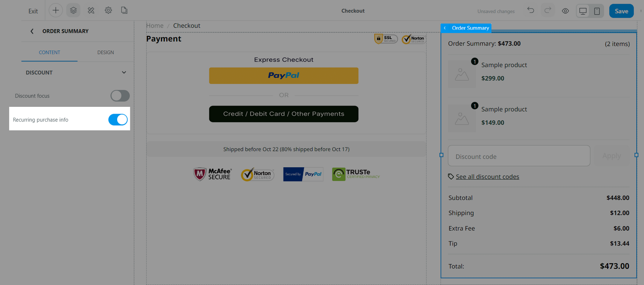The height and width of the screenshot is (285, 644).
Task: Open the Layers panel icon
Action: (x=73, y=10)
